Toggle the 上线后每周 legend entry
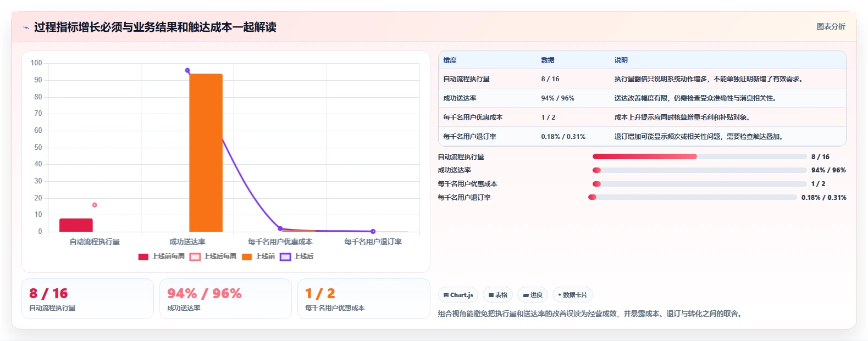Screen dimensions: 868x341 point(213,256)
